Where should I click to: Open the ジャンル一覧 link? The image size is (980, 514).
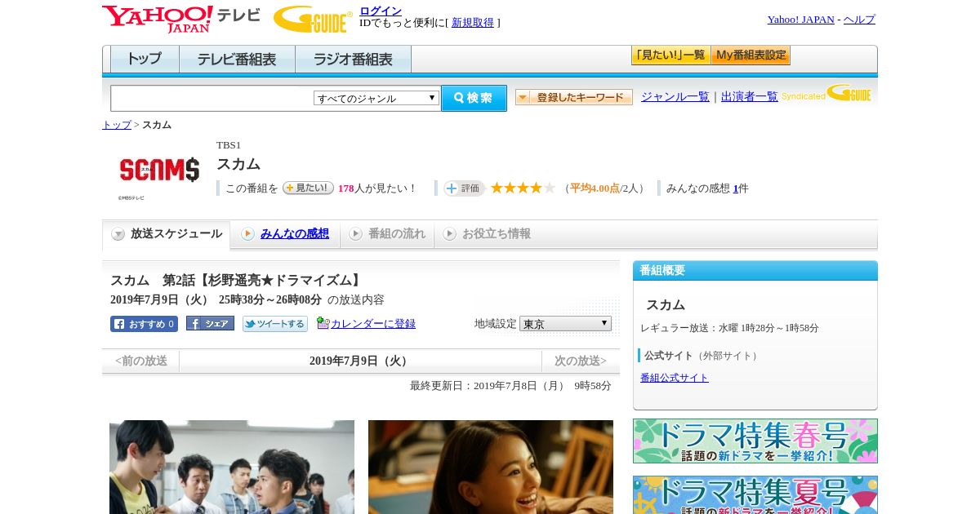(675, 96)
